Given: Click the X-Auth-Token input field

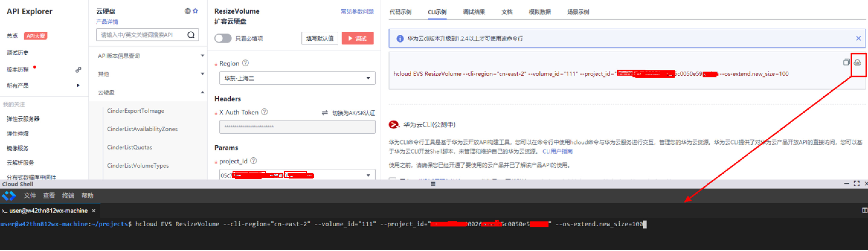Looking at the screenshot, I should point(297,127).
